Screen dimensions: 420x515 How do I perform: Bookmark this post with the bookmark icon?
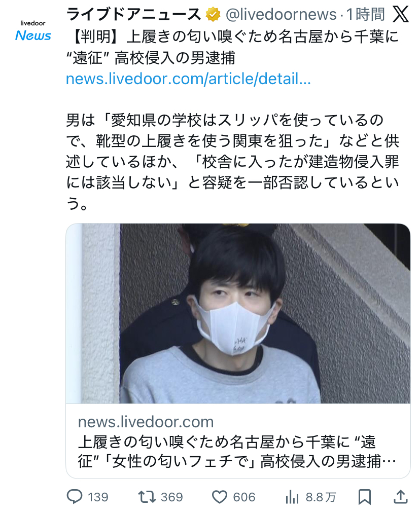point(365,497)
